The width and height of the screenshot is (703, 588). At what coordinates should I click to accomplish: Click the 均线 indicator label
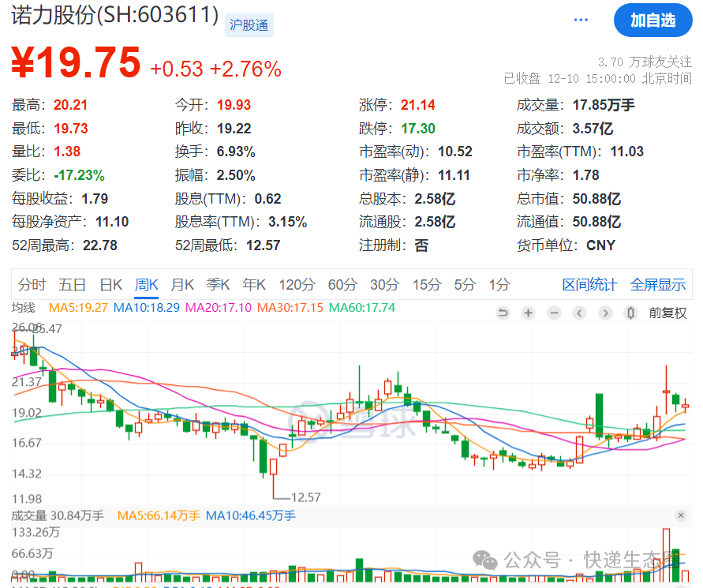click(24, 308)
